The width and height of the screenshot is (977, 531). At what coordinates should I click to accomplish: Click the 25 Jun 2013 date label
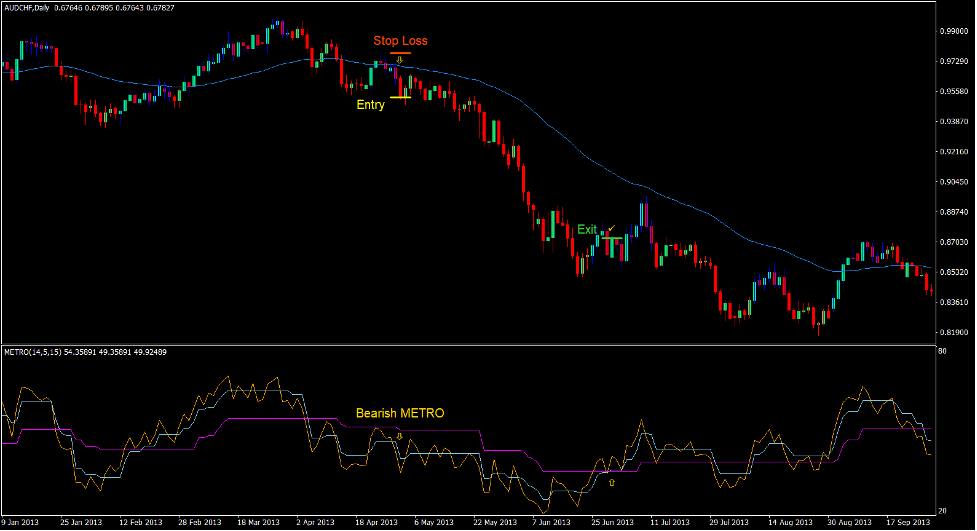pyautogui.click(x=612, y=522)
